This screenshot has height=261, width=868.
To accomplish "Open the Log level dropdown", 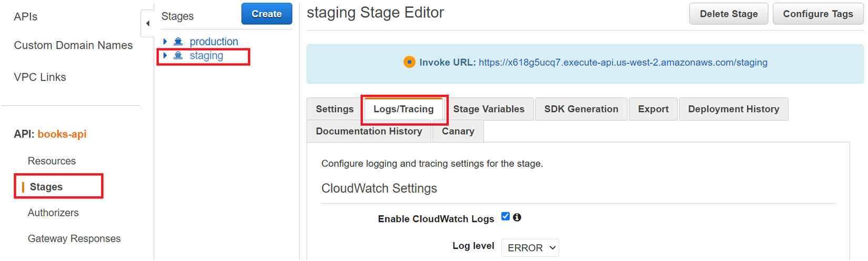I will [x=530, y=248].
